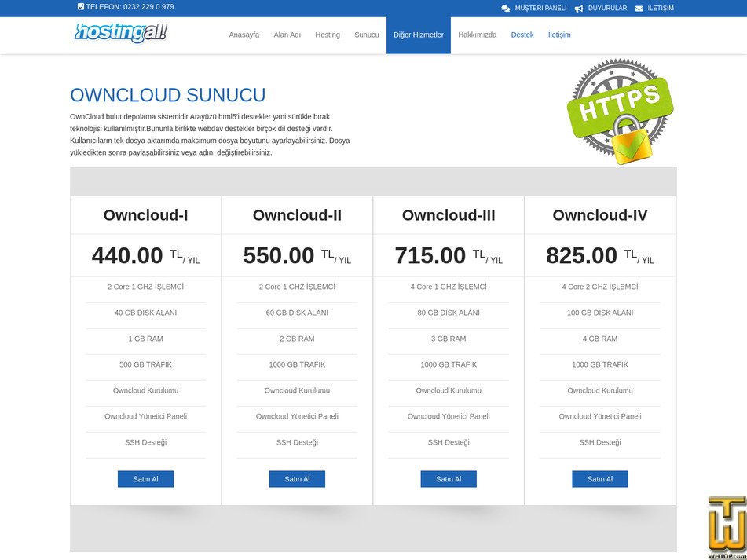The image size is (747, 560).
Task: Click the 2 GB RAM row
Action: [297, 339]
